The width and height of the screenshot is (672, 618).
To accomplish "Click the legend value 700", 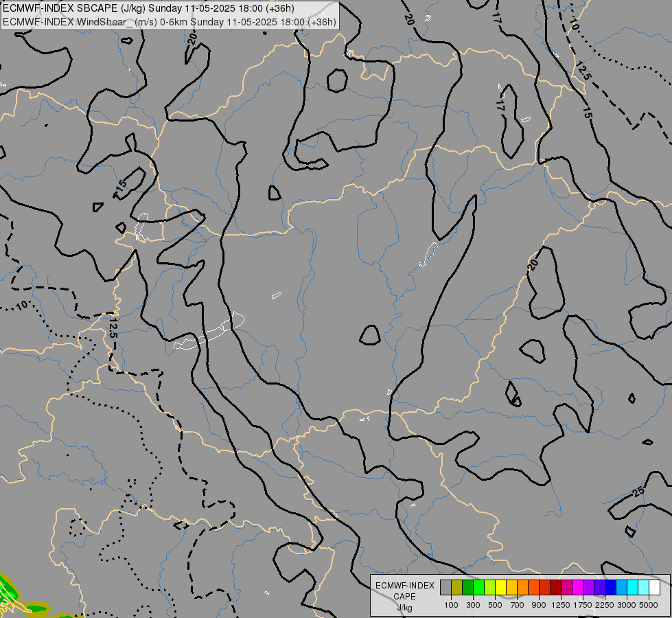I will [x=518, y=605].
